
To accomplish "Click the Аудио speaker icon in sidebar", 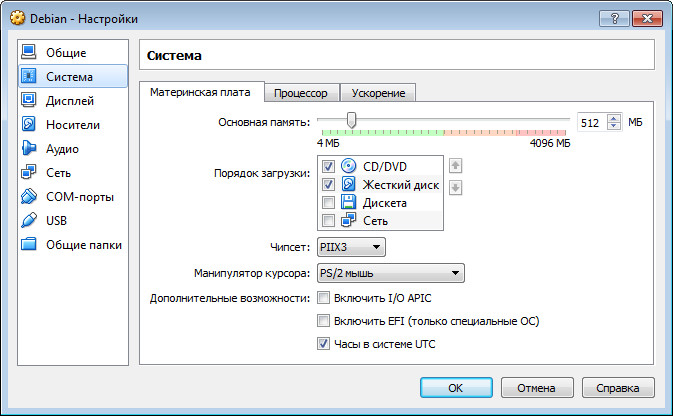I will pyautogui.click(x=29, y=149).
